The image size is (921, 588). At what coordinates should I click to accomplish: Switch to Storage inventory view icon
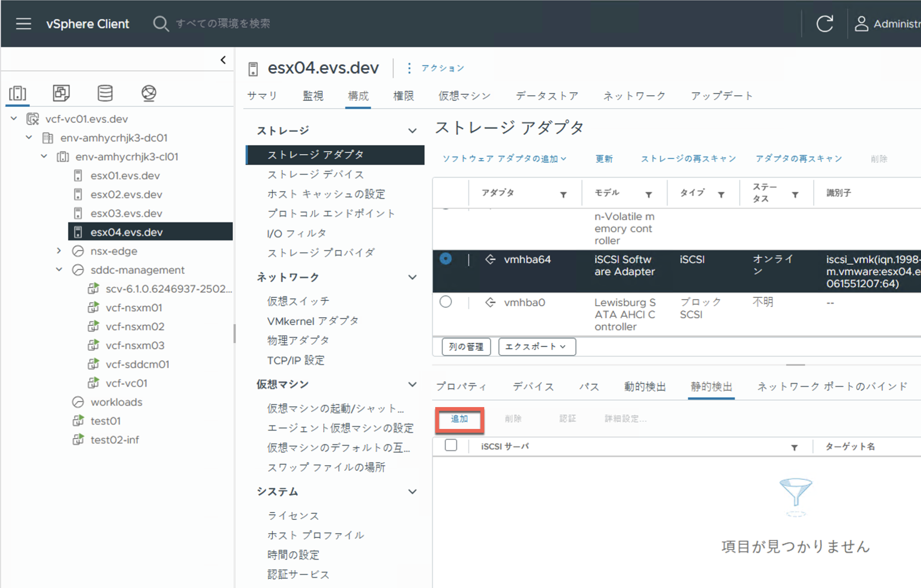point(105,93)
